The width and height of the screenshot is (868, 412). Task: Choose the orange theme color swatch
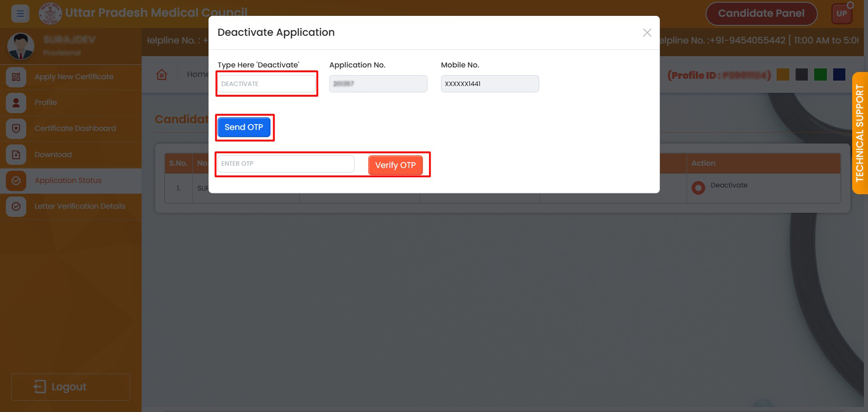[x=783, y=75]
